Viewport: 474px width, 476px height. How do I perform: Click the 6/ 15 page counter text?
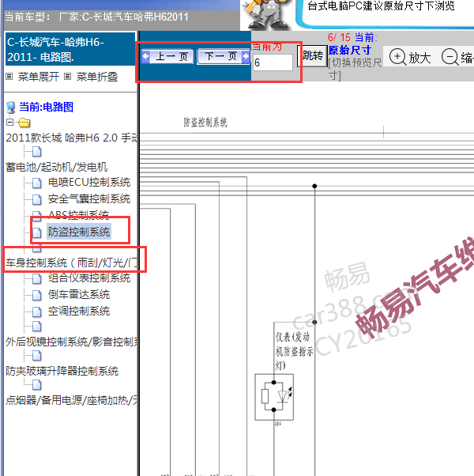click(x=339, y=37)
